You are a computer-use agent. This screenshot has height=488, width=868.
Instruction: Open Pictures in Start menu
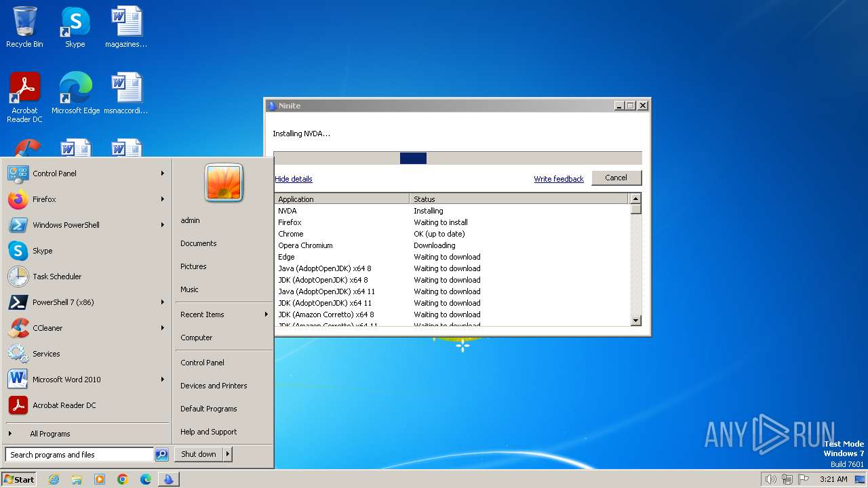point(193,266)
